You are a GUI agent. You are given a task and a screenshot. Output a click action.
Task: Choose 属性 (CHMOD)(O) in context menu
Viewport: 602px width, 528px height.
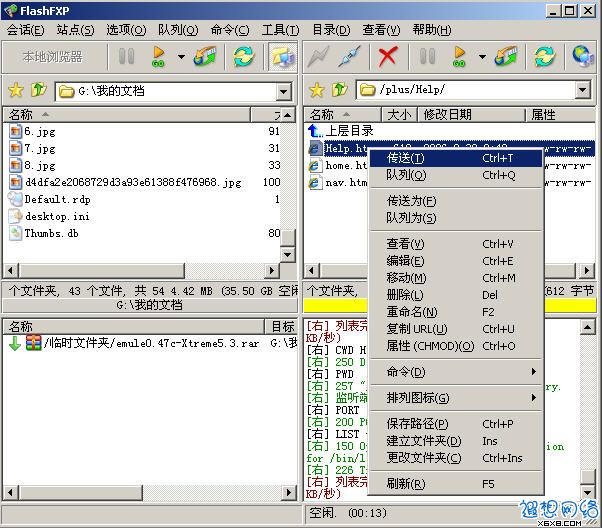[456, 346]
